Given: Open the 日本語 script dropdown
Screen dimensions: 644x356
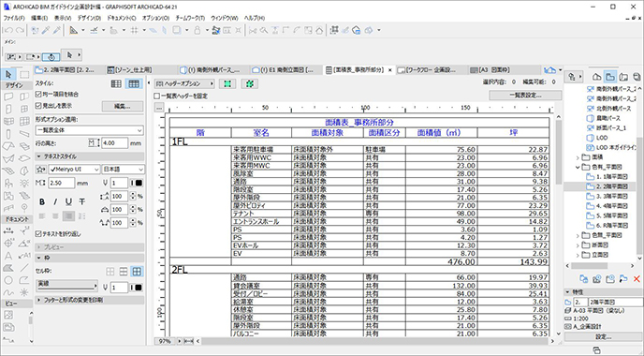Looking at the screenshot, I should (124, 170).
